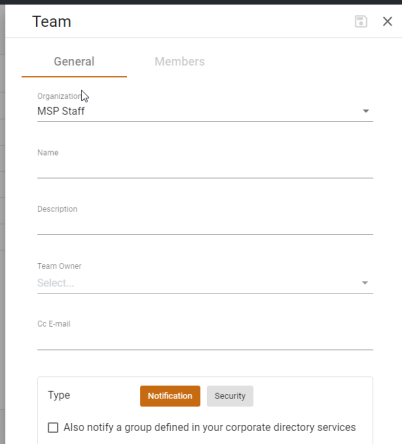Enable also notify corporate directory group checkbox
This screenshot has height=444, width=402.
[53, 427]
